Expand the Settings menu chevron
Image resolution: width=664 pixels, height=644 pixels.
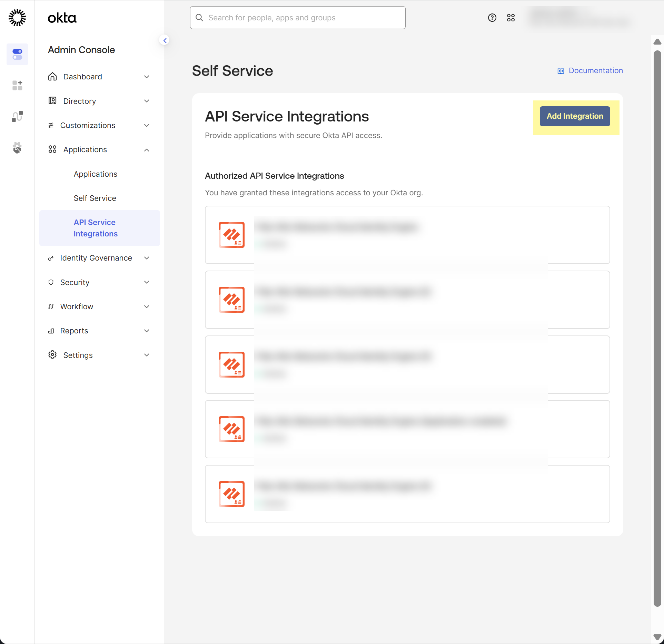click(x=147, y=355)
